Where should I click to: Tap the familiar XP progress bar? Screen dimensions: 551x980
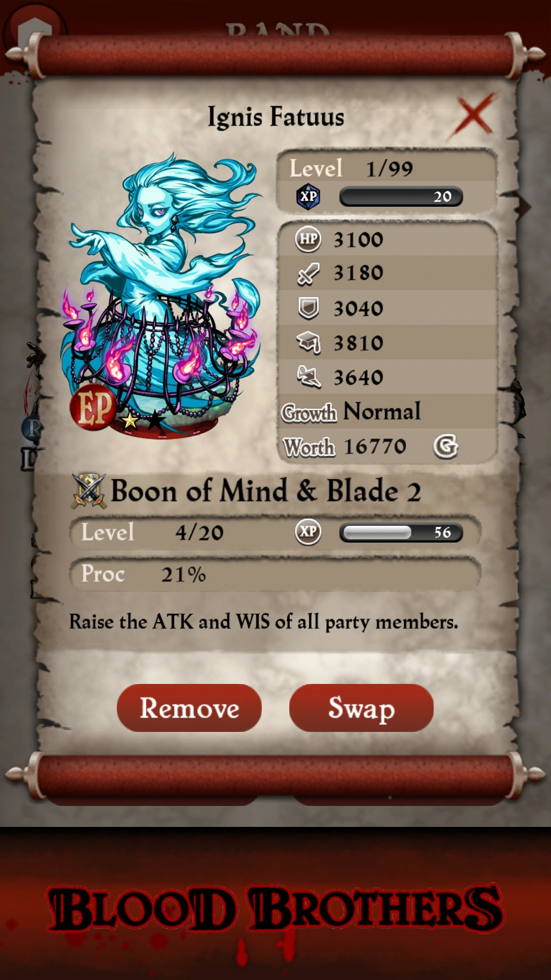pos(401,197)
